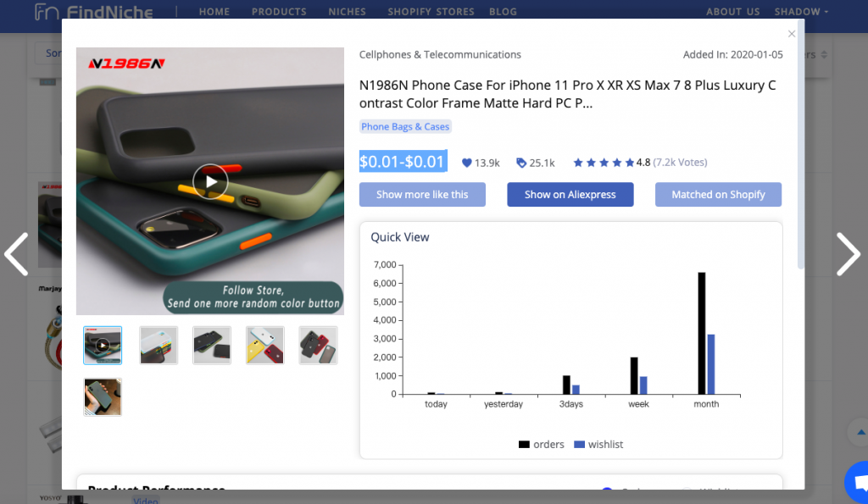The image size is (868, 504).
Task: Click the Show more like this button
Action: [422, 195]
